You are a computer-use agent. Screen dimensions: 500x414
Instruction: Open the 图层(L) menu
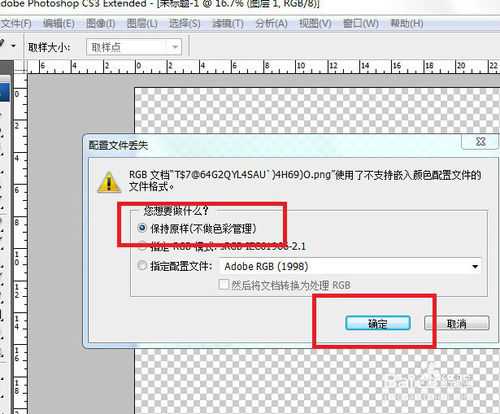point(142,24)
